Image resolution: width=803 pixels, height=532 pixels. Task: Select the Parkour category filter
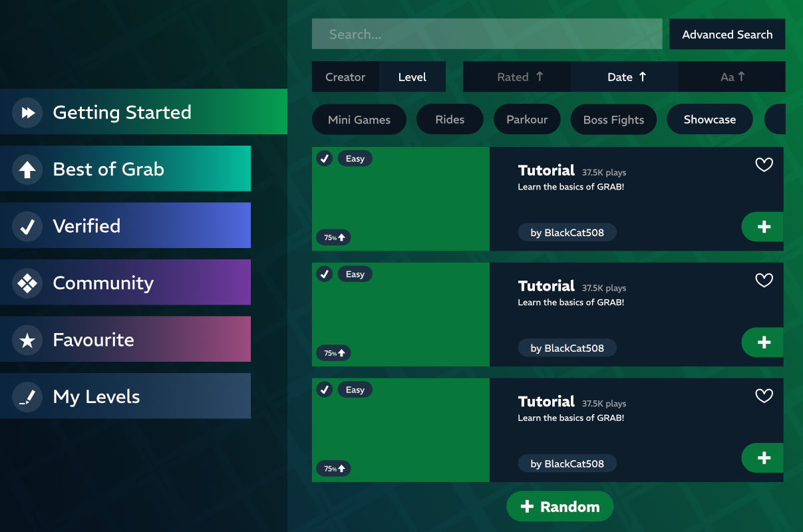click(527, 120)
